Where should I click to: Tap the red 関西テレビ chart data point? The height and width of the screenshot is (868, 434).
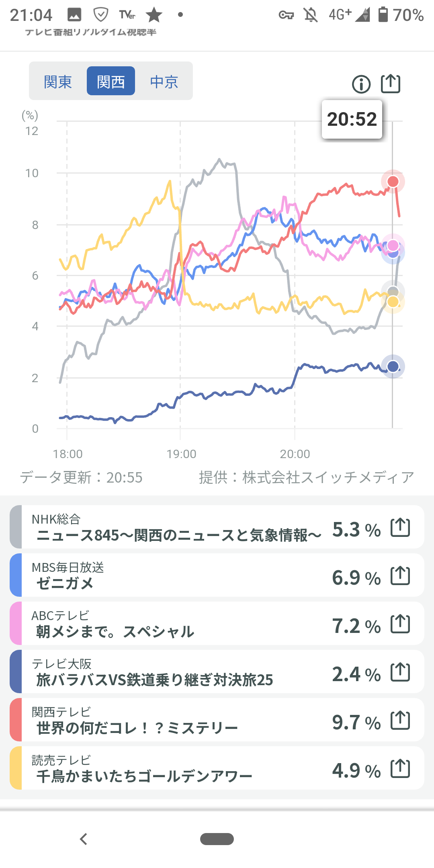393,182
